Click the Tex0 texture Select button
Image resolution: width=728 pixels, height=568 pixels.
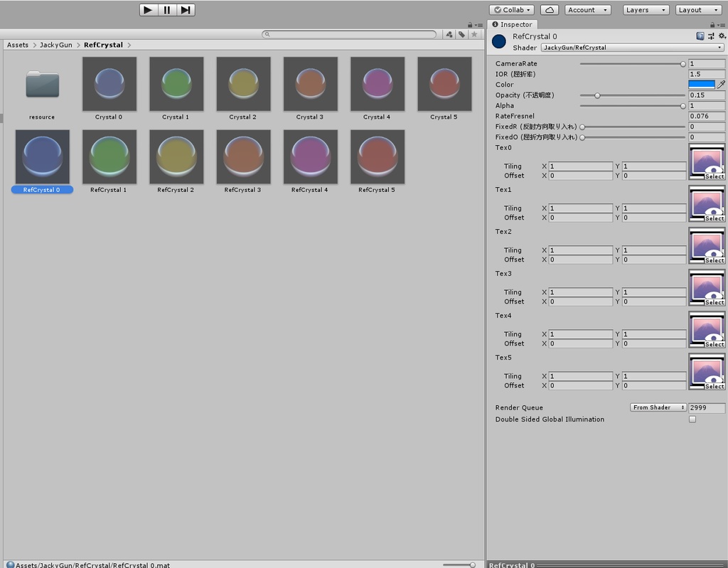point(714,176)
